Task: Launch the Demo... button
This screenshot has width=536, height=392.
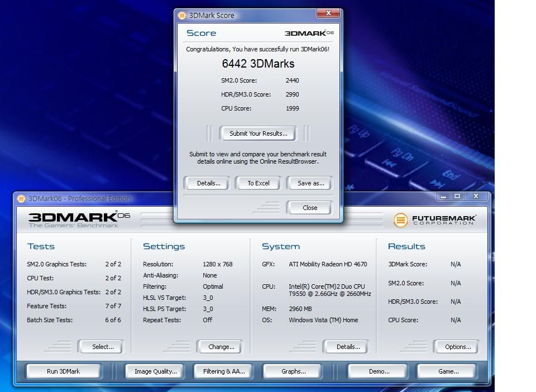Action: coord(379,371)
